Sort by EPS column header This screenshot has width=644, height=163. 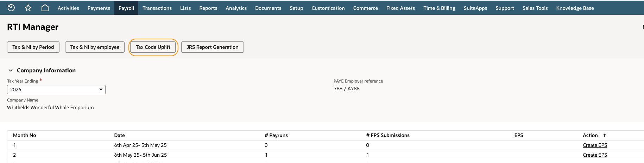pos(519,135)
